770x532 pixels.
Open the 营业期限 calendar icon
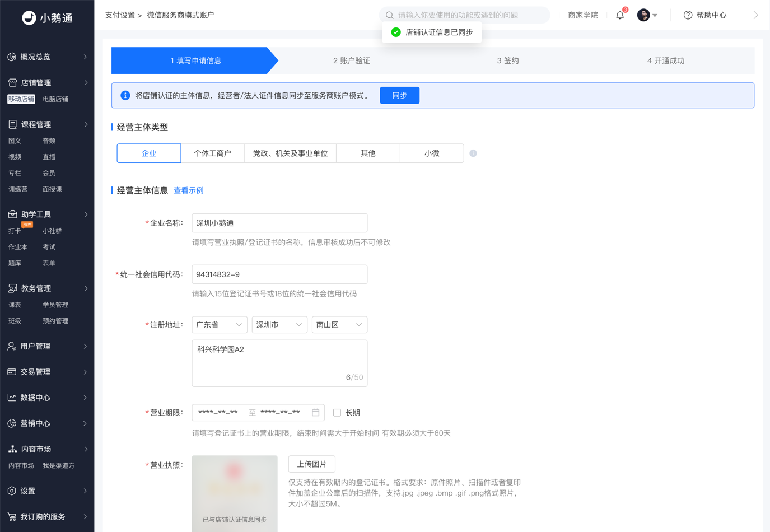[x=316, y=413]
